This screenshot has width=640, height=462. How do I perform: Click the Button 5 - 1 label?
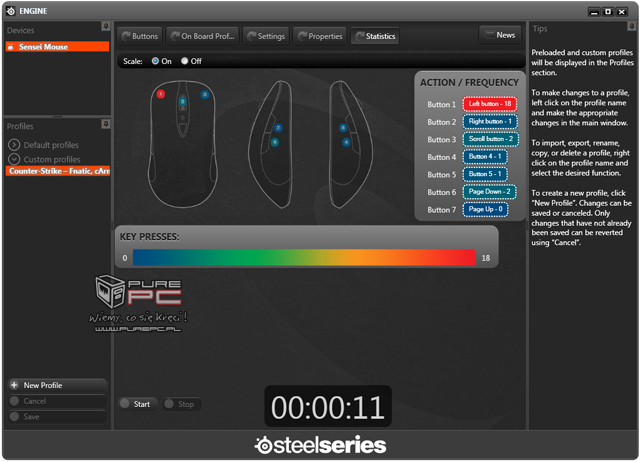coord(485,174)
